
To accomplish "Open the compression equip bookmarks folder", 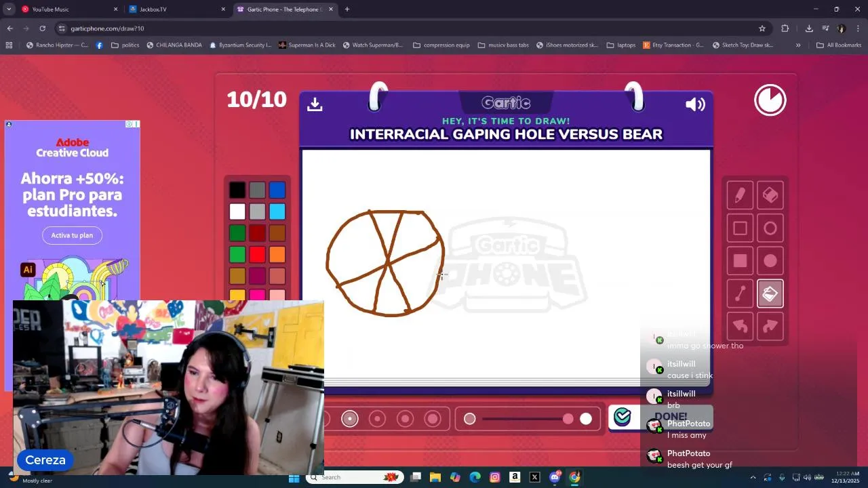I will click(440, 45).
